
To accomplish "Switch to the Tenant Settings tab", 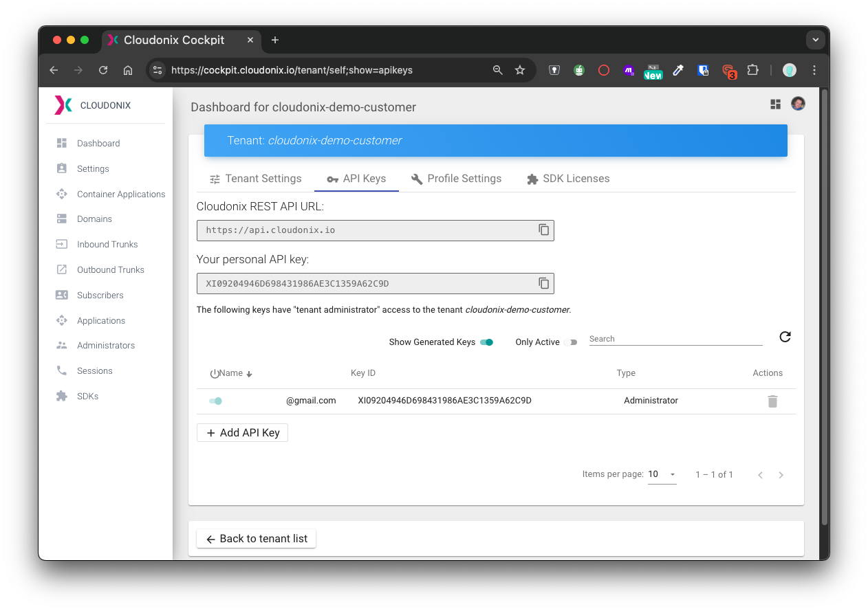I will pyautogui.click(x=255, y=179).
